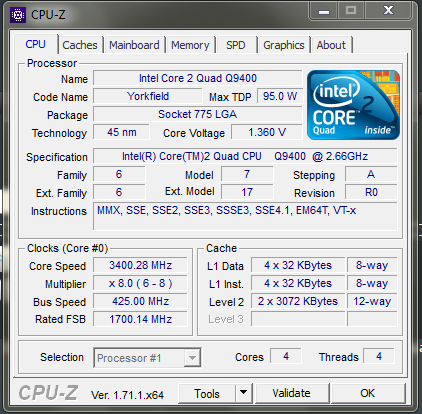
Task: Click the Cores value 4
Action: (x=286, y=356)
